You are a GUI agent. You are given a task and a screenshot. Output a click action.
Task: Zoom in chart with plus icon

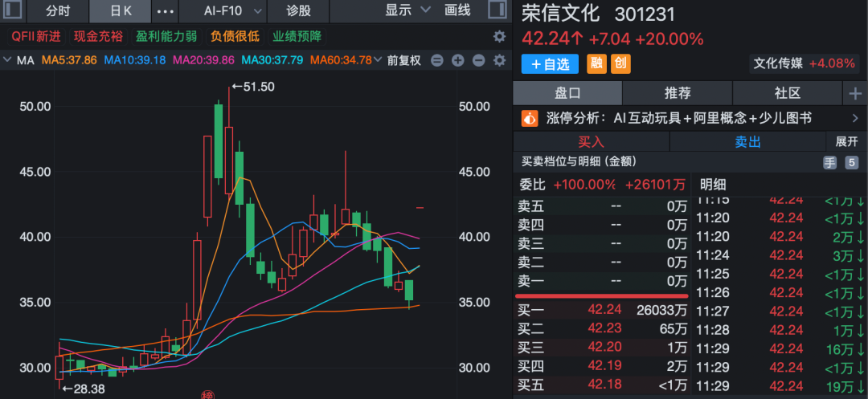(x=458, y=61)
